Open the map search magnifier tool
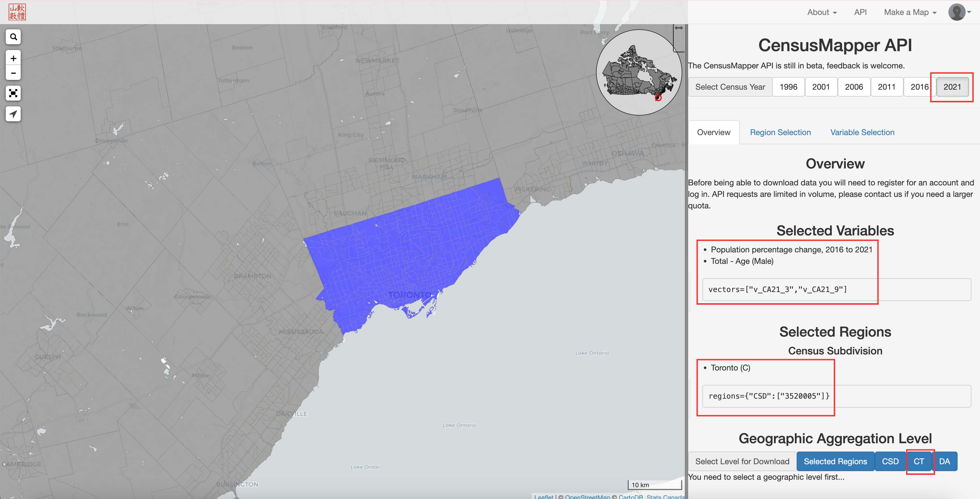 click(x=13, y=37)
